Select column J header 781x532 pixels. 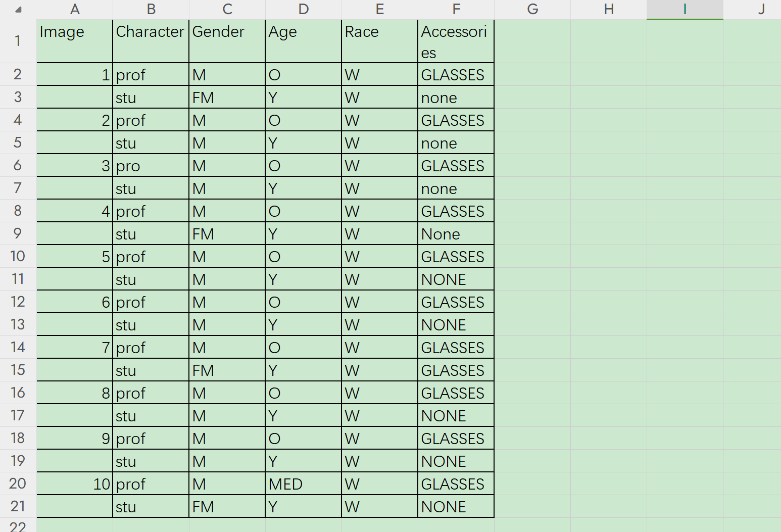point(761,9)
